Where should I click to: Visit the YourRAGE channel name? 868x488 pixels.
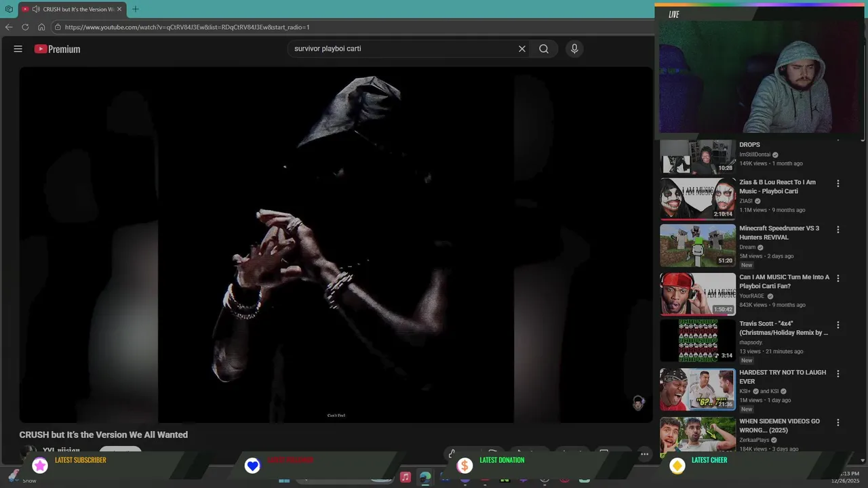tap(752, 296)
